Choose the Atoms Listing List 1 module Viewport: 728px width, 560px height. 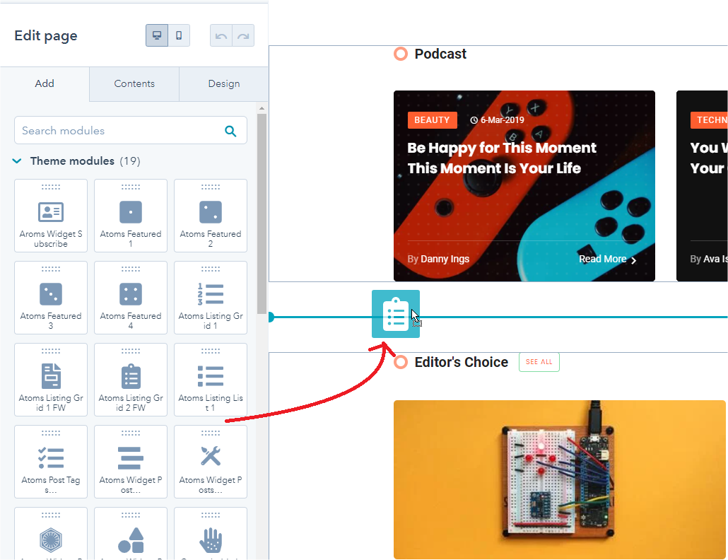211,380
